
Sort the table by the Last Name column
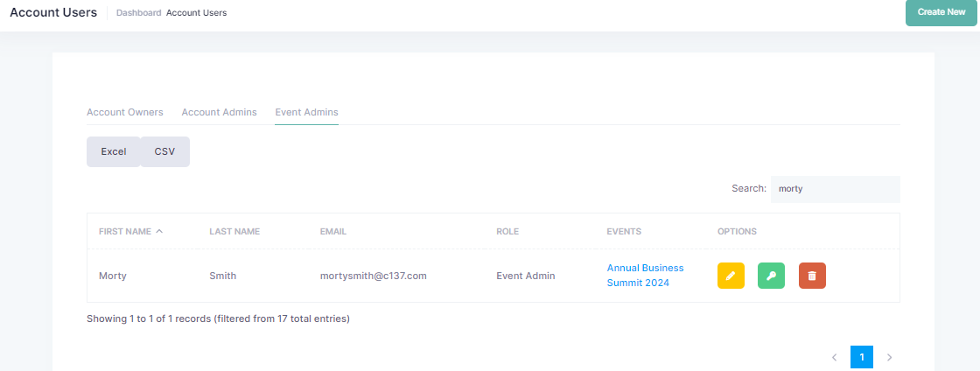coord(234,231)
